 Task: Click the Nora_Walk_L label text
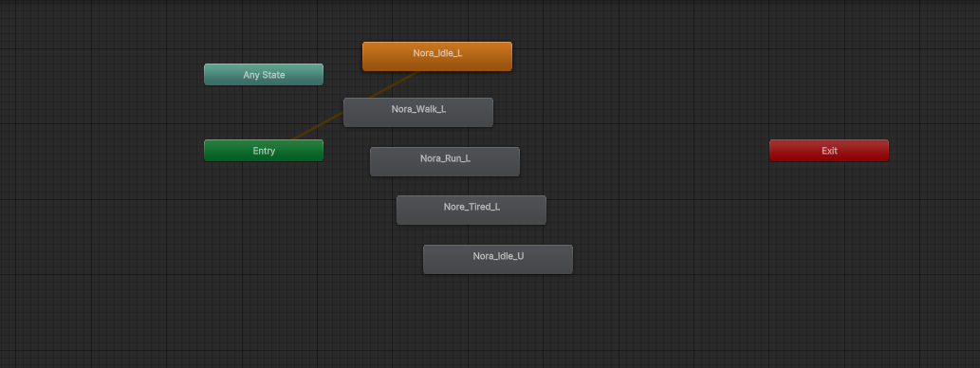point(418,109)
